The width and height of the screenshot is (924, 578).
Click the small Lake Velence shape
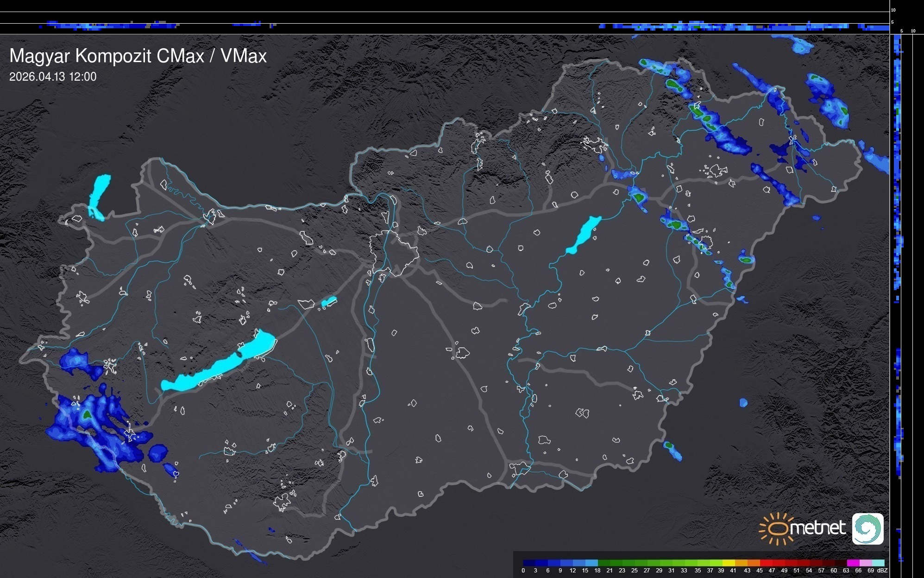click(x=329, y=302)
